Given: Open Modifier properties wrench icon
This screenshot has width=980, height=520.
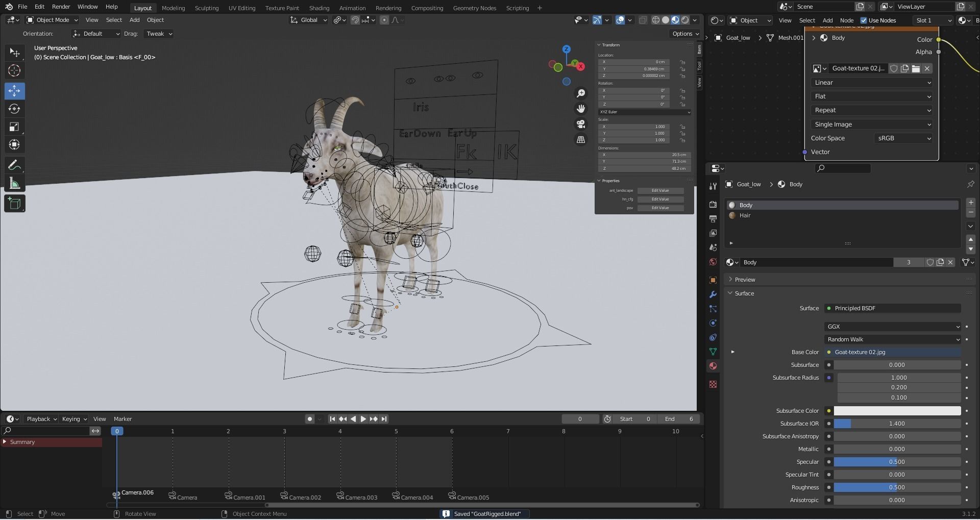Looking at the screenshot, I should point(713,294).
